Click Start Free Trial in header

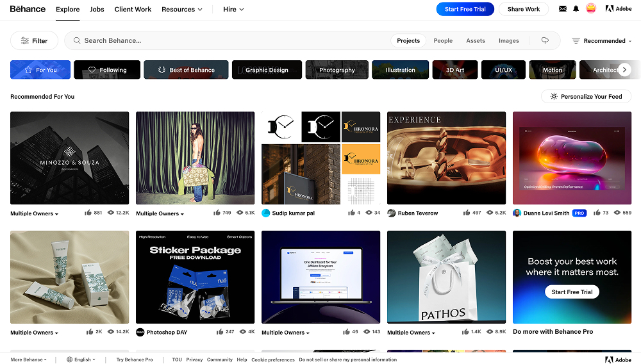[x=465, y=9]
